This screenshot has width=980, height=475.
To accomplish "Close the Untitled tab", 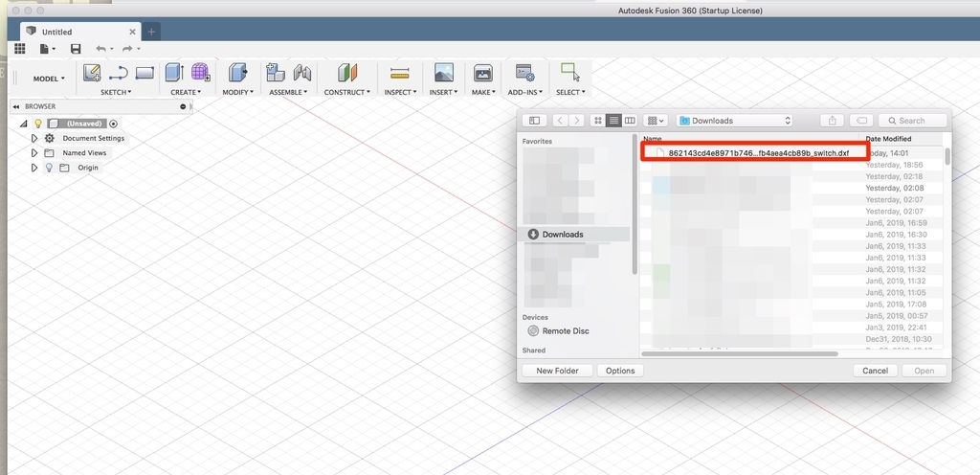I will pyautogui.click(x=132, y=32).
